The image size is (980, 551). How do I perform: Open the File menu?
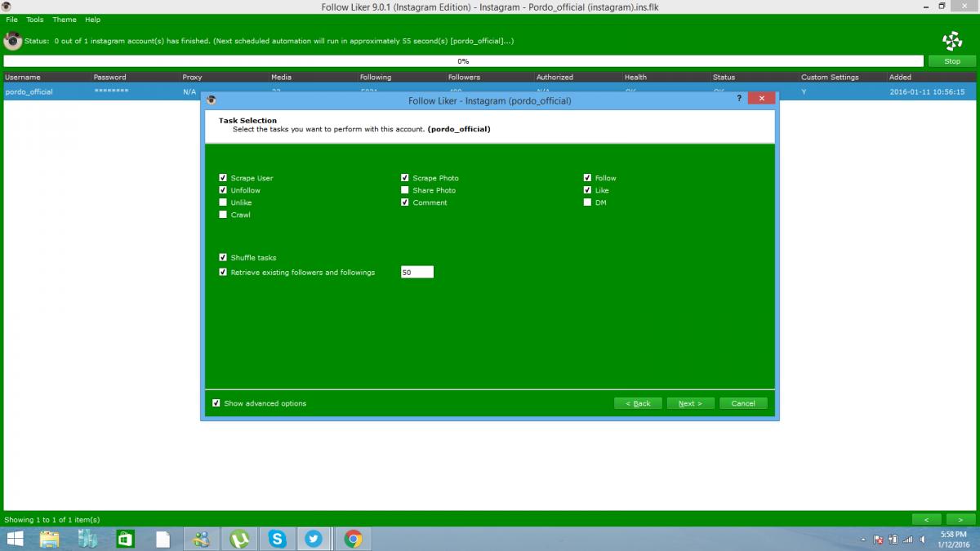[x=11, y=20]
